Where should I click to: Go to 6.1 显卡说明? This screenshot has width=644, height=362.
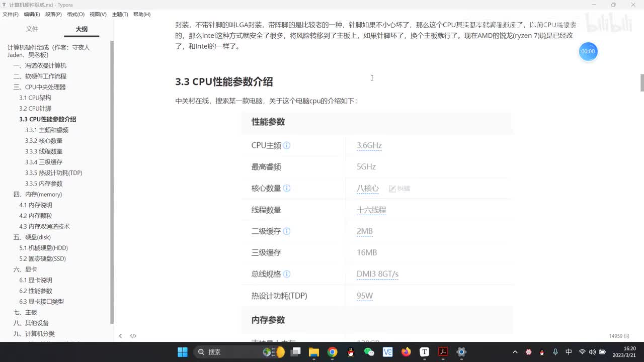(36, 280)
